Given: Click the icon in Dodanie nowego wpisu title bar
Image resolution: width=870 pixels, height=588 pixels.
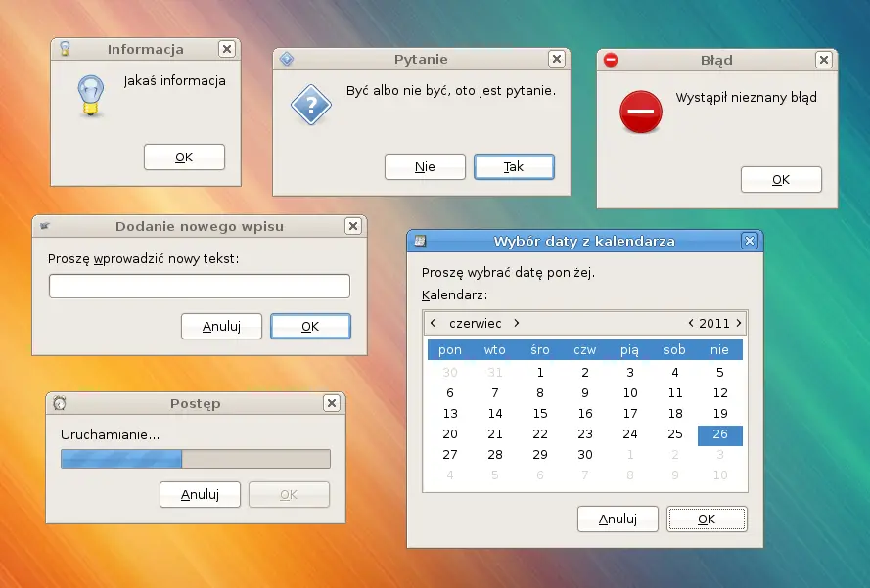Looking at the screenshot, I should tap(45, 226).
